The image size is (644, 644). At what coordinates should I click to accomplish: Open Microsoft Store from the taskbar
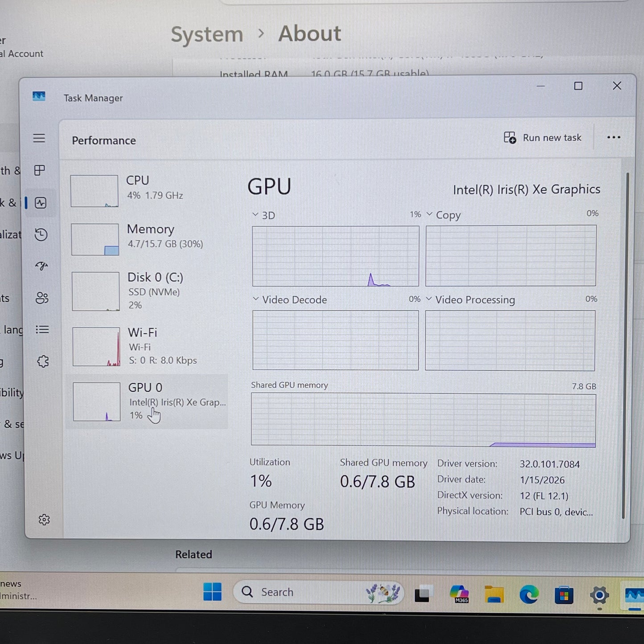(564, 595)
